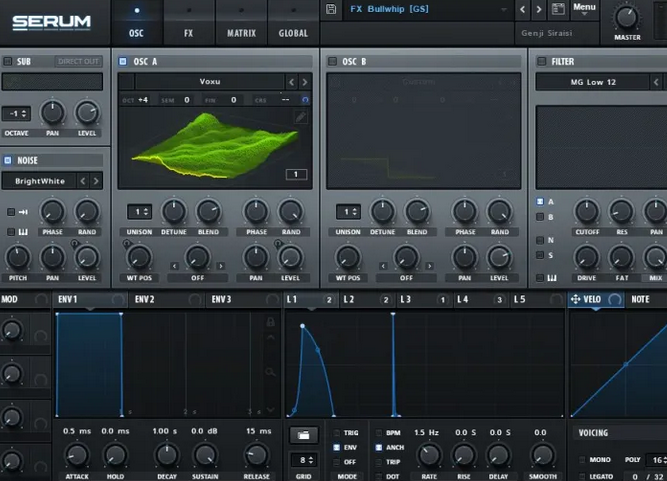
Task: Toggle OSC A on/off
Action: tap(123, 61)
